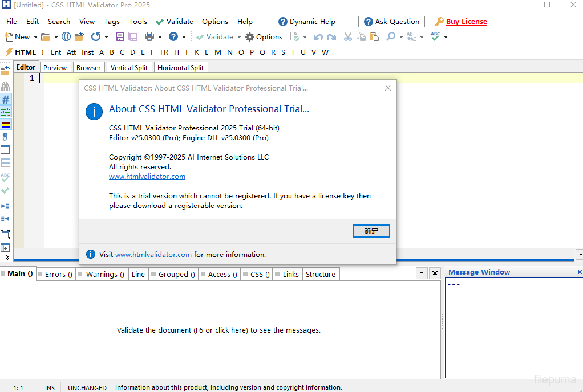
Task: Toggle syntax highlighting colored bars icon
Action: click(x=5, y=124)
